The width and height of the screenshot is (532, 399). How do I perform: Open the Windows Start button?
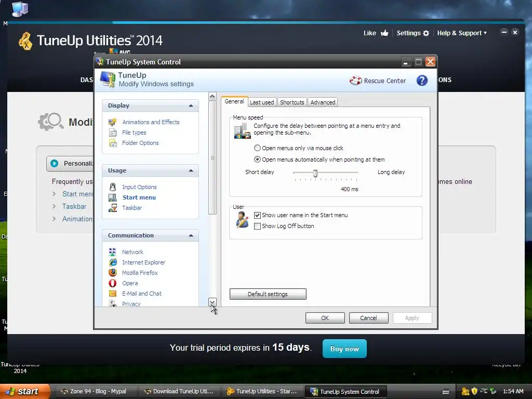coord(24,391)
